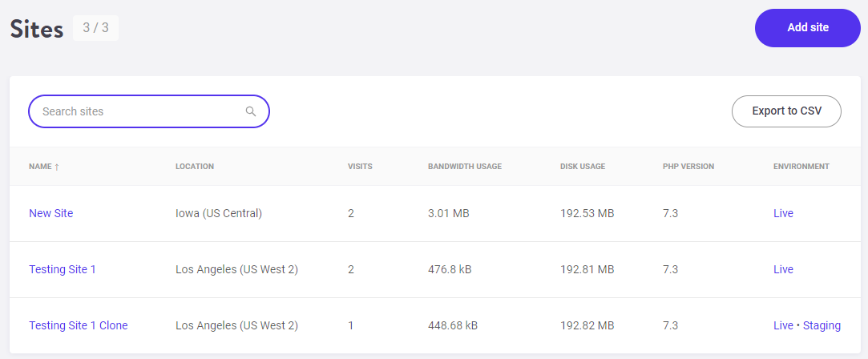Open Live environment of Testing Site 1
Viewport: 868px width, 359px height.
tap(783, 269)
